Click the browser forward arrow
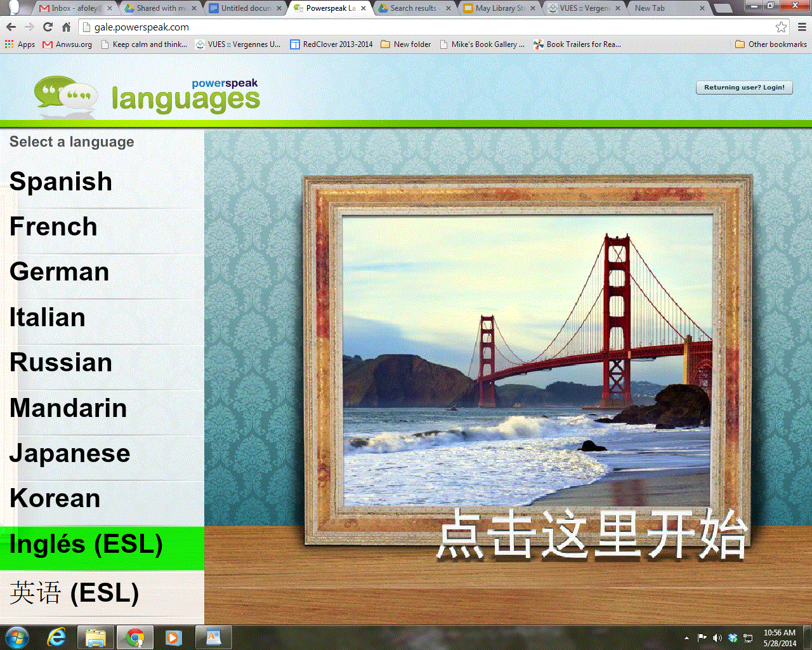 (29, 27)
